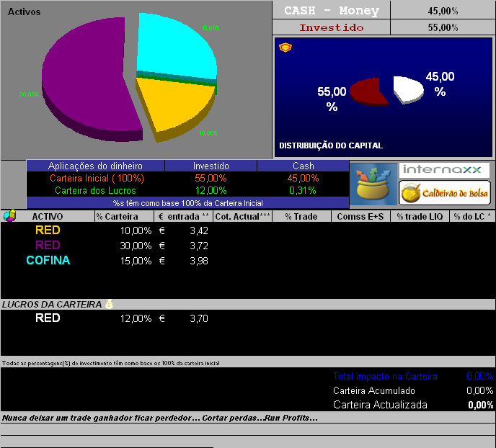Select the 10,00% carteira cell
The image size is (496, 448).
136,230
